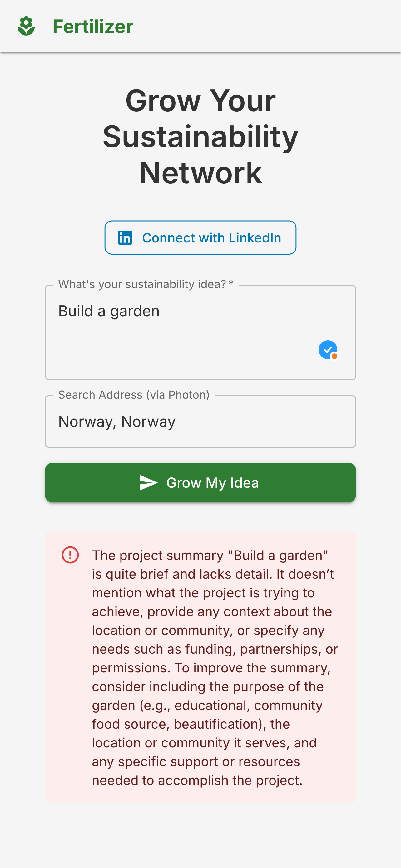The height and width of the screenshot is (868, 401).
Task: Click the "What's your sustainability idea?" label
Action: [x=142, y=284]
